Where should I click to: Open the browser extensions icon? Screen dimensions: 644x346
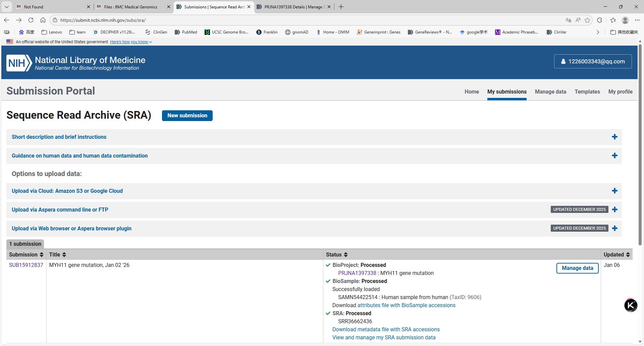[x=600, y=20]
